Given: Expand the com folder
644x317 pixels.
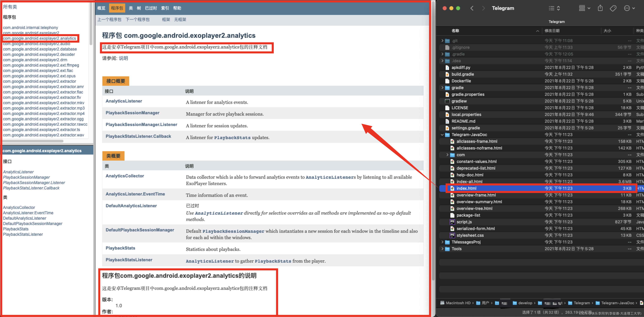Looking at the screenshot, I should pyautogui.click(x=447, y=155).
